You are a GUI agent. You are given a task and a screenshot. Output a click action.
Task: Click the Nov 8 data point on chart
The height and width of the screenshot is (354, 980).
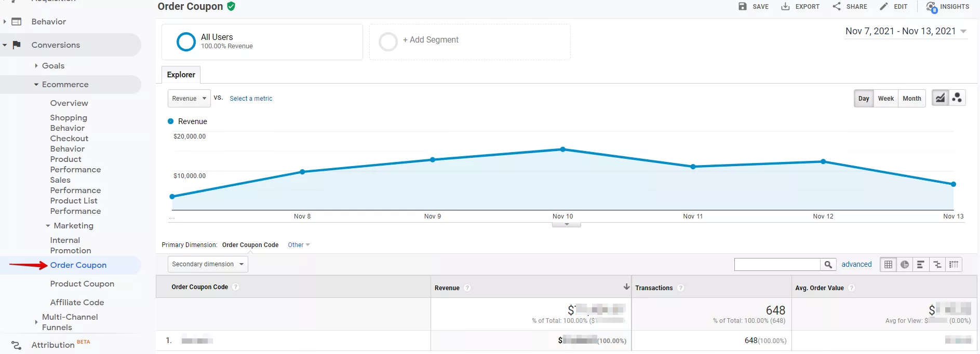(302, 172)
